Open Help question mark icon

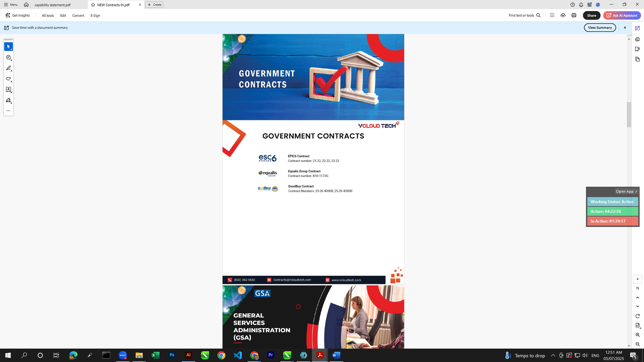tap(573, 5)
